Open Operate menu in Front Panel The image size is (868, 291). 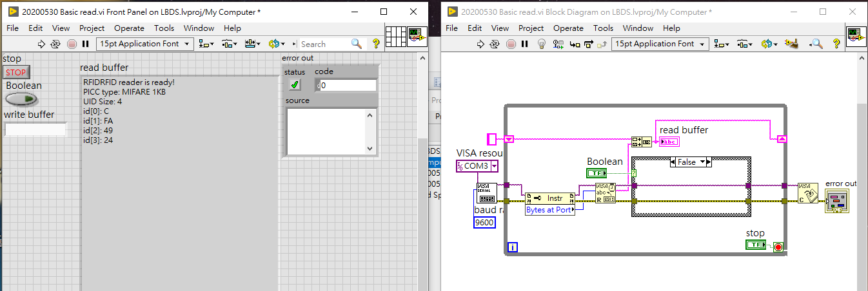coord(129,28)
